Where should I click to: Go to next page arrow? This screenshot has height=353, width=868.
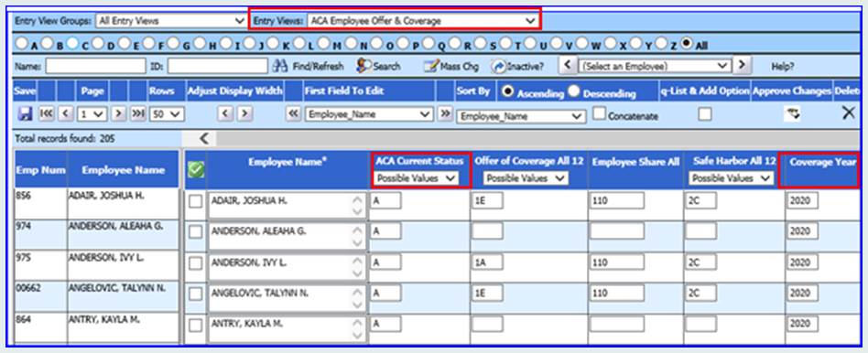tap(118, 114)
